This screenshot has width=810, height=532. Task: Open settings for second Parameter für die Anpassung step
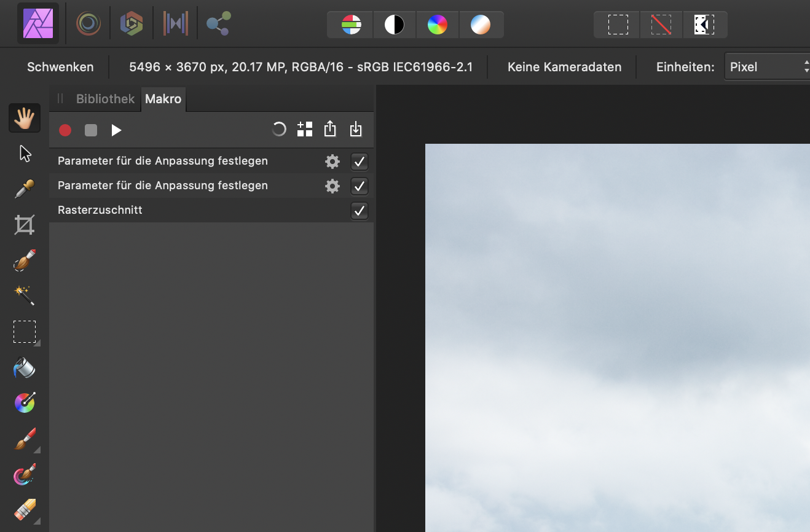click(x=332, y=186)
